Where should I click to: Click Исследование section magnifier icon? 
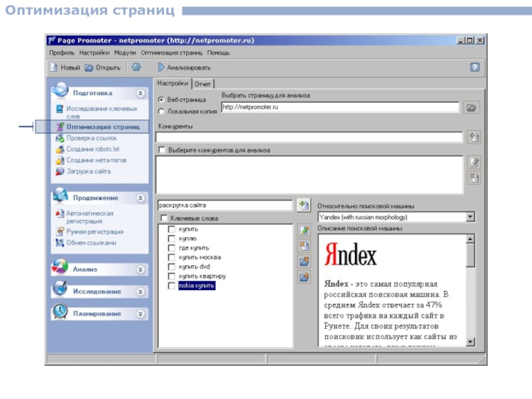(x=60, y=289)
